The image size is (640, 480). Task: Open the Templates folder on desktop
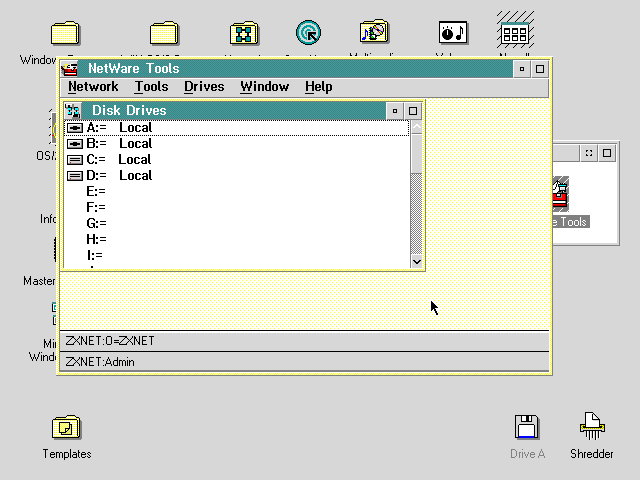point(67,427)
